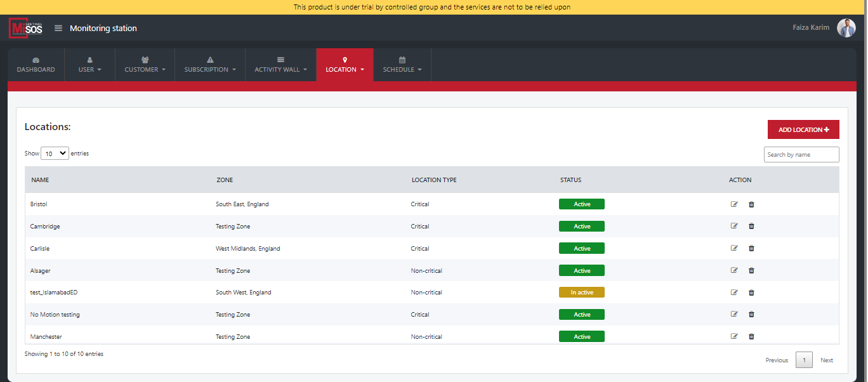The width and height of the screenshot is (868, 382).
Task: Click the Search by name field
Action: pos(801,155)
